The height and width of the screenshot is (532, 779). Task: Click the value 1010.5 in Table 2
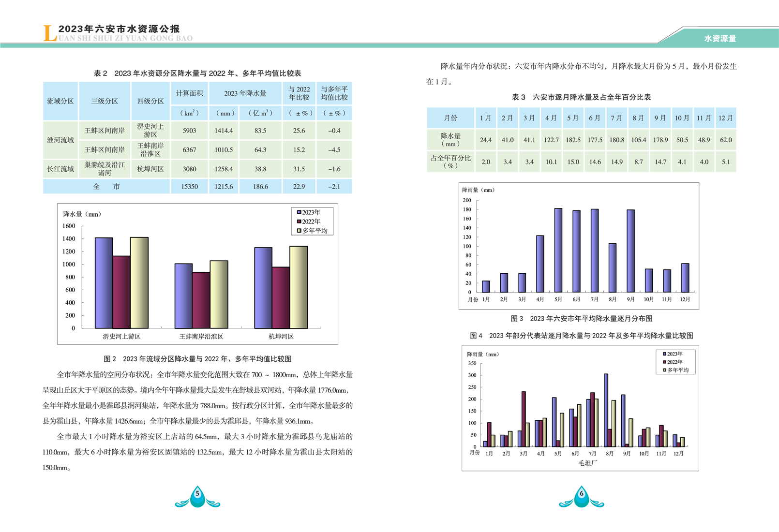(224, 150)
